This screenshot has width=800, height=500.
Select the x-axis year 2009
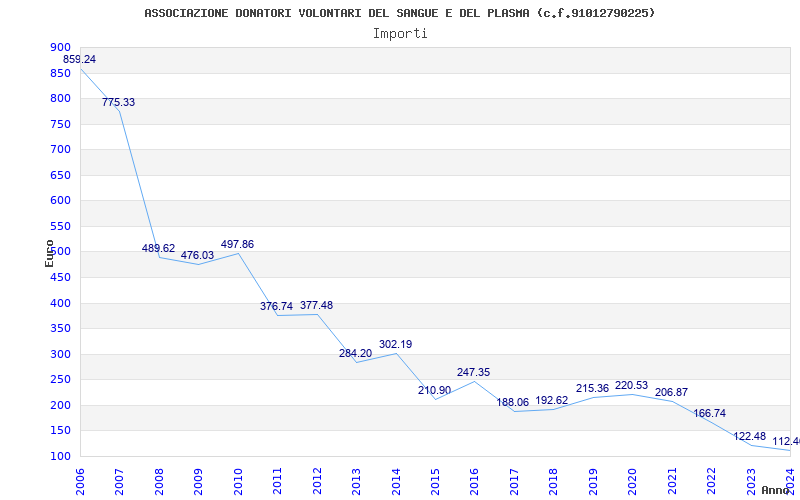(x=198, y=481)
